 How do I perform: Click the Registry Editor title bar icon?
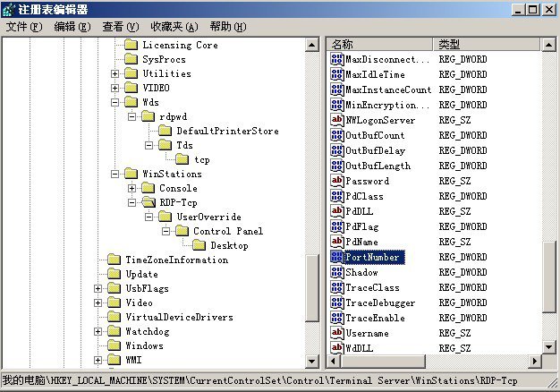(9, 10)
